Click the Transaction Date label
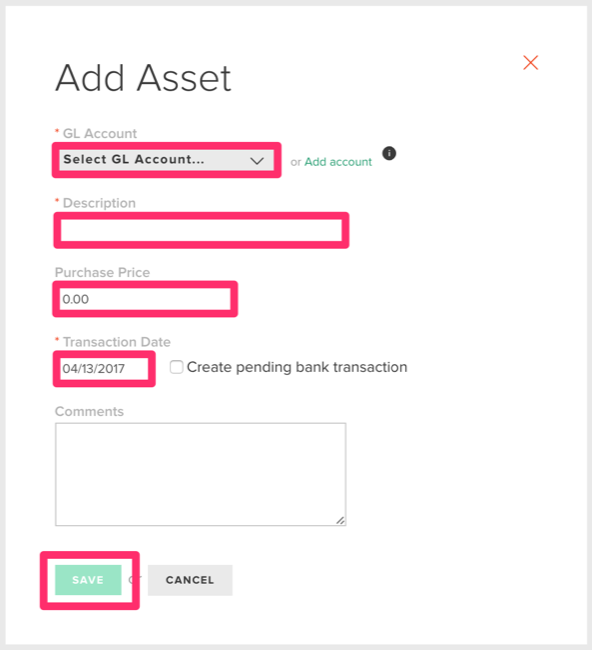Screen dimensions: 592x650 (116, 342)
